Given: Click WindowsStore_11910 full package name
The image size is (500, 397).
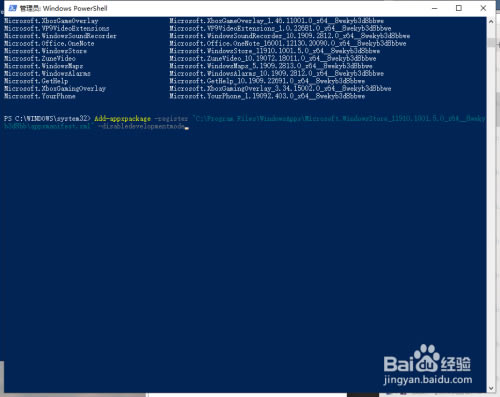Looking at the screenshot, I should coord(275,51).
